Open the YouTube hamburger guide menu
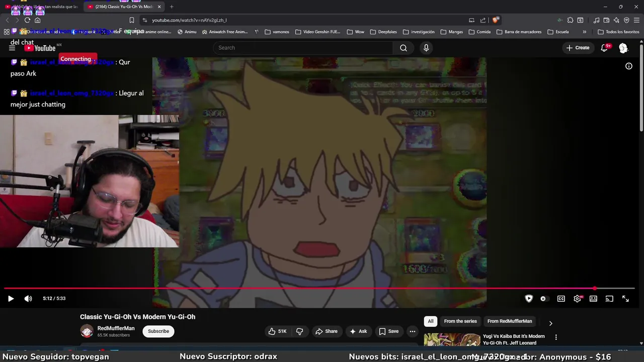 click(x=12, y=48)
